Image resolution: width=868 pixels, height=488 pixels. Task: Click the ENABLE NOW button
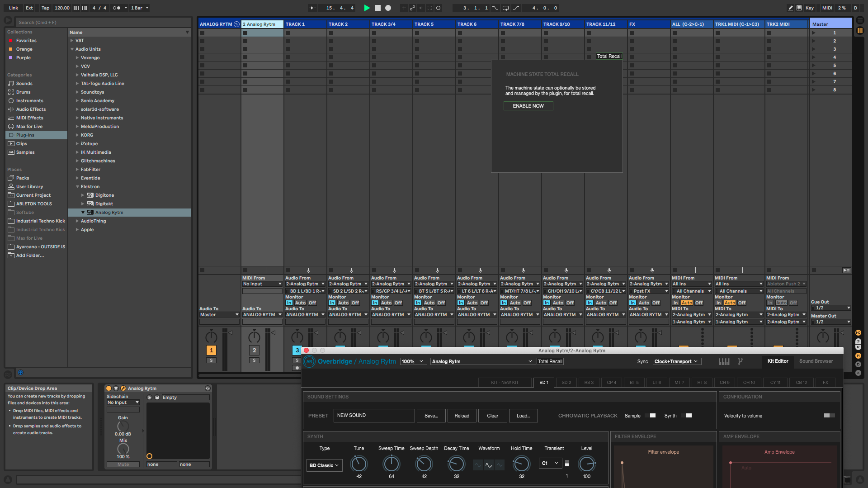point(528,106)
